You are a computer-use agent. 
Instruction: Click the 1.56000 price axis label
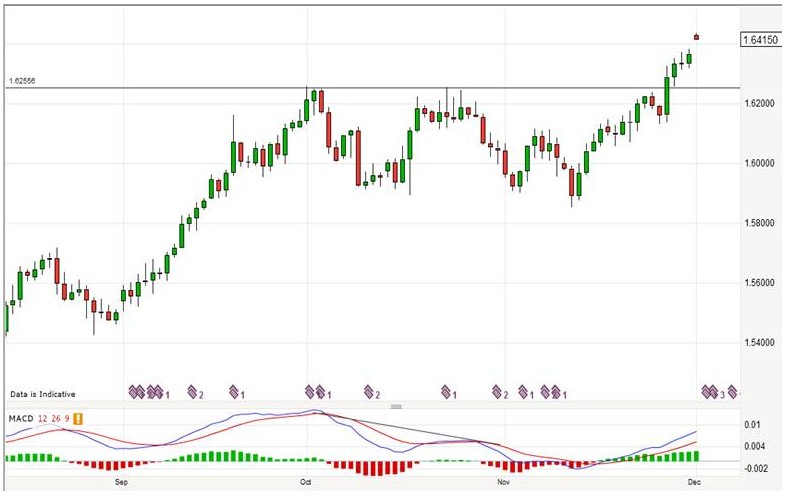coord(759,283)
